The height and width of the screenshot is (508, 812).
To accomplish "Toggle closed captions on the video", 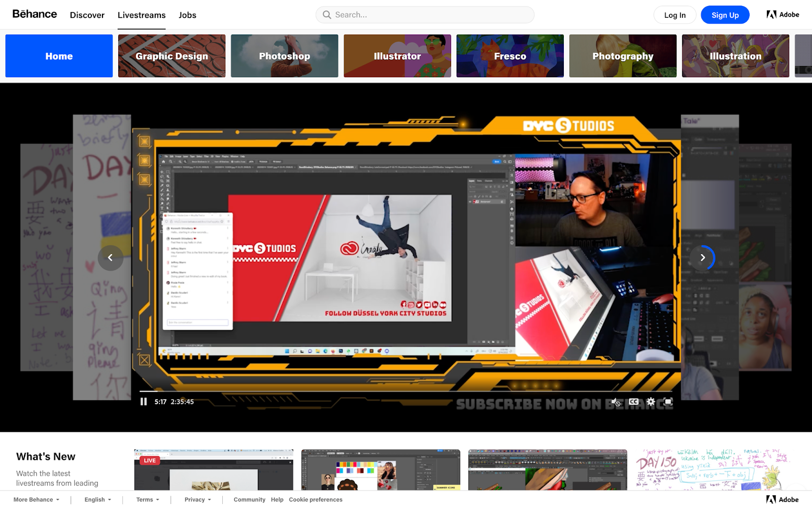I will coord(634,401).
